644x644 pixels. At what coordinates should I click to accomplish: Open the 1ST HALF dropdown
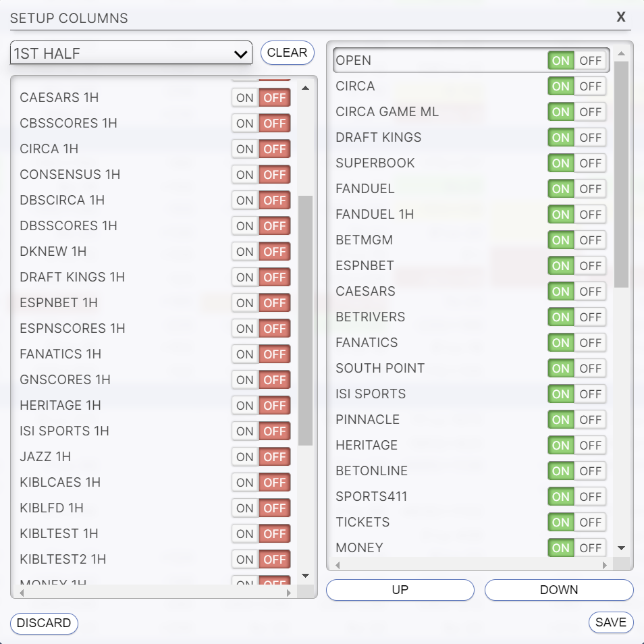131,53
